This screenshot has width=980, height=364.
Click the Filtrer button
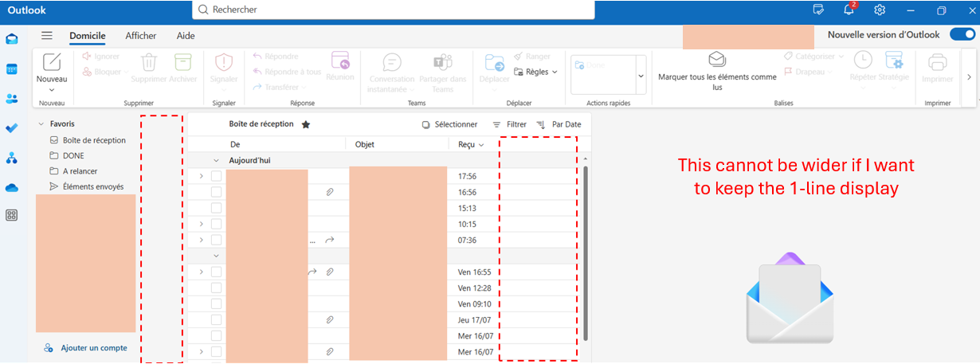click(x=509, y=124)
